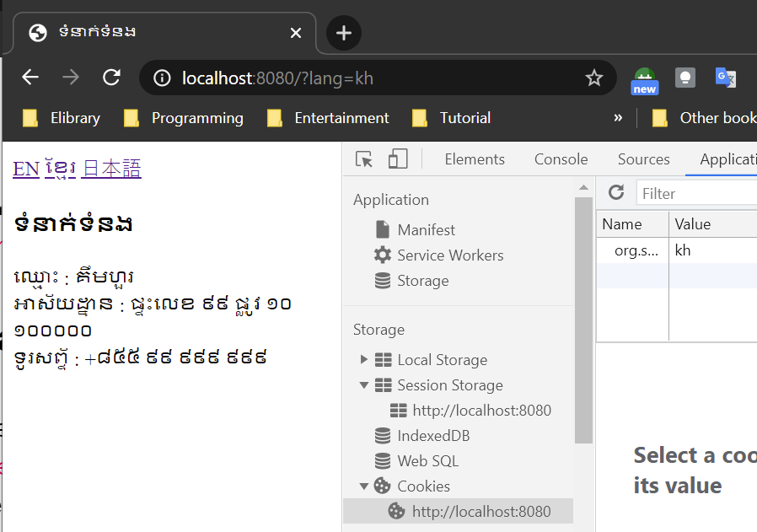Open a new browser tab
757x532 pixels.
coord(343,33)
